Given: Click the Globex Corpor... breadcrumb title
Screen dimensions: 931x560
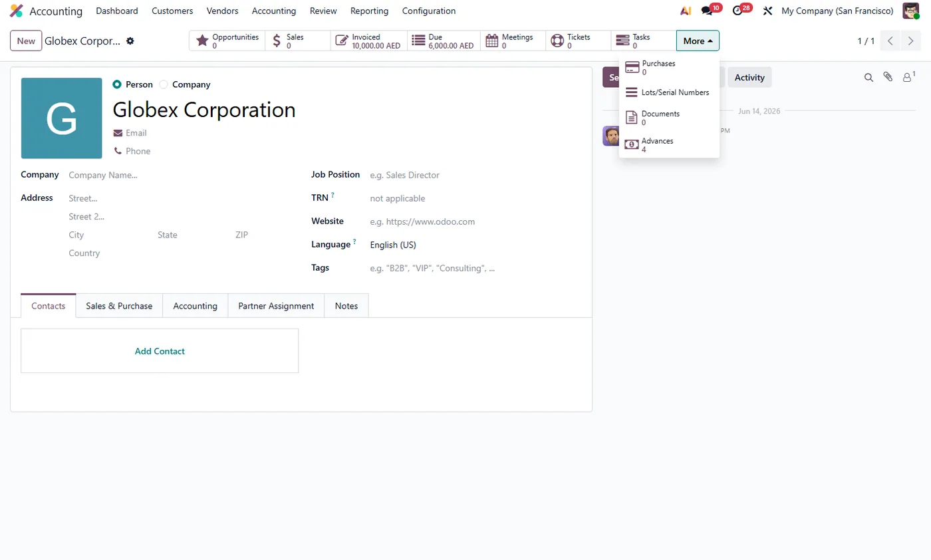Looking at the screenshot, I should pos(82,41).
